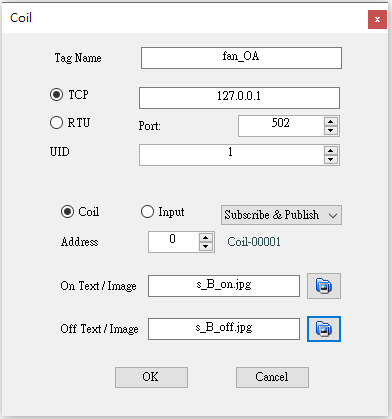Confirm settings with the OK button
This screenshot has height=419, width=392.
click(x=151, y=377)
